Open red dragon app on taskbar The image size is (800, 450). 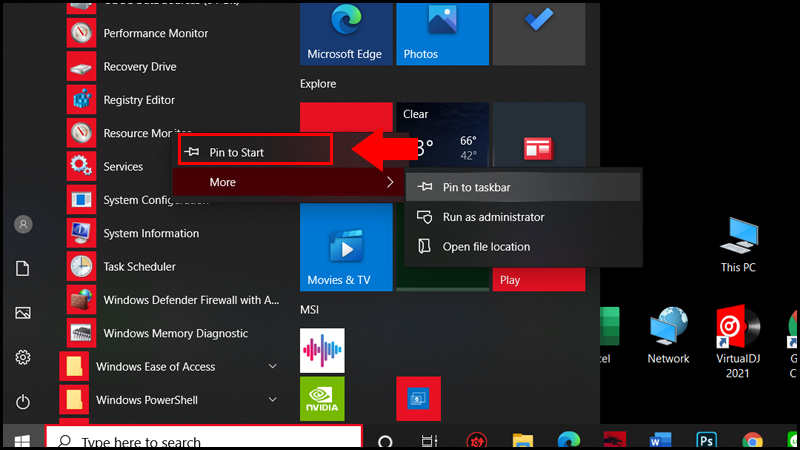click(x=614, y=440)
